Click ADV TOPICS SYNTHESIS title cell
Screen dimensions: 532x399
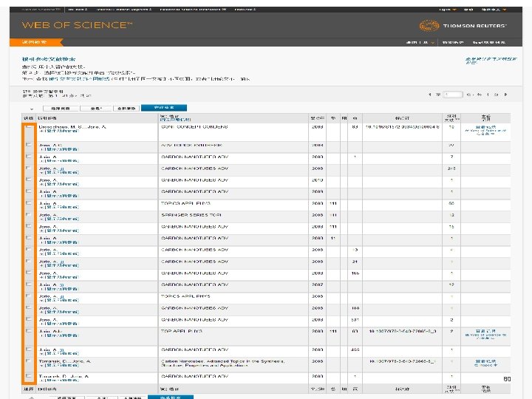[x=191, y=145]
